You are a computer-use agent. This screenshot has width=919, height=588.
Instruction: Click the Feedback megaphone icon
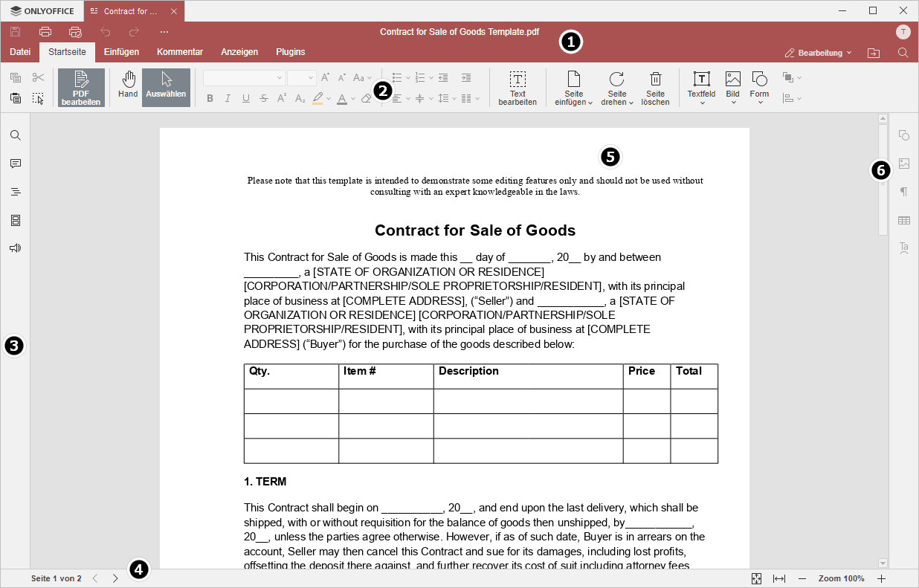15,248
